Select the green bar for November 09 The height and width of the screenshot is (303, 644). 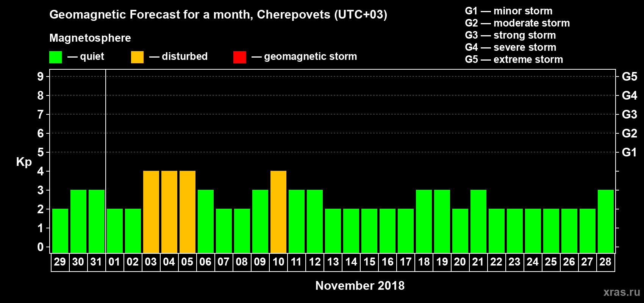pyautogui.click(x=260, y=222)
